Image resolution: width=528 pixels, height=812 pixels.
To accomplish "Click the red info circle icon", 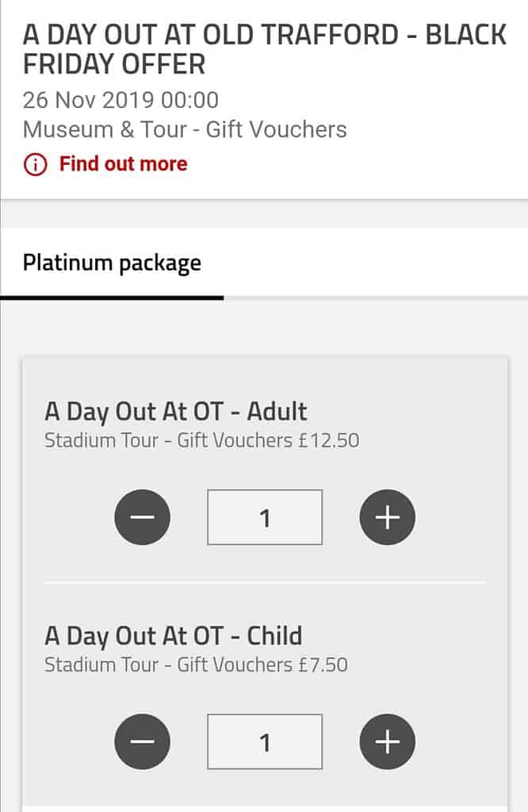I will [x=35, y=165].
